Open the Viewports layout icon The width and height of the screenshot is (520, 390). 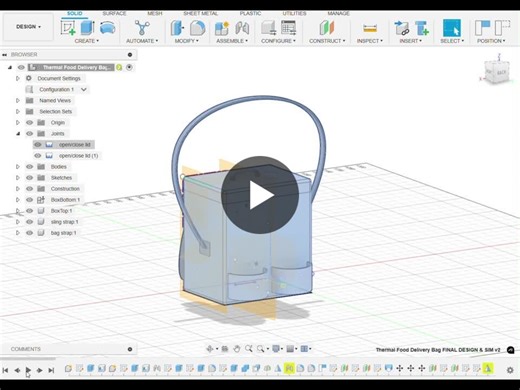coord(304,349)
